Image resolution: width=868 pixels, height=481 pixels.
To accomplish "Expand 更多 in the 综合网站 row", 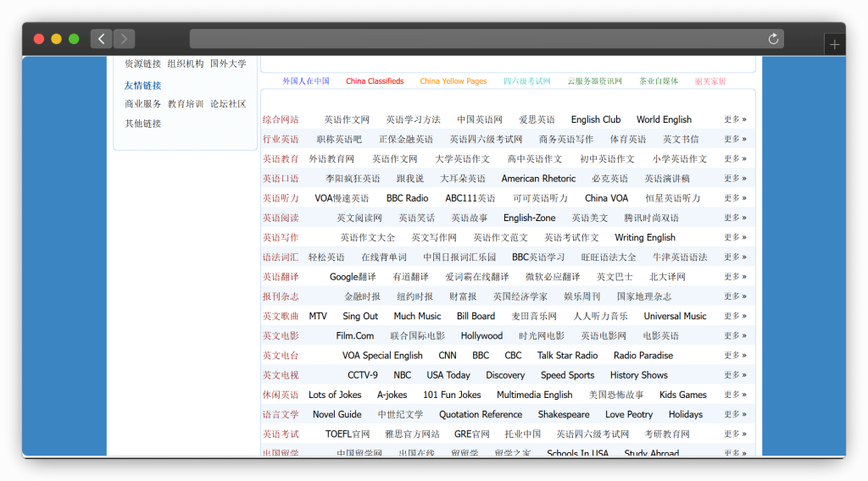I will pos(735,119).
